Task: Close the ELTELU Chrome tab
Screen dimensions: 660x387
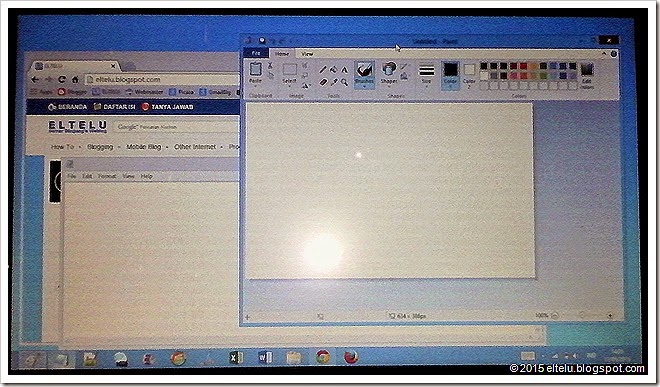Action: click(x=113, y=66)
